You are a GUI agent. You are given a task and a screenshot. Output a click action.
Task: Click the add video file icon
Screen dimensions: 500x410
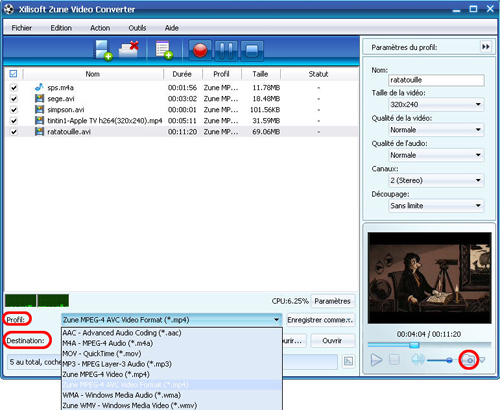103,50
